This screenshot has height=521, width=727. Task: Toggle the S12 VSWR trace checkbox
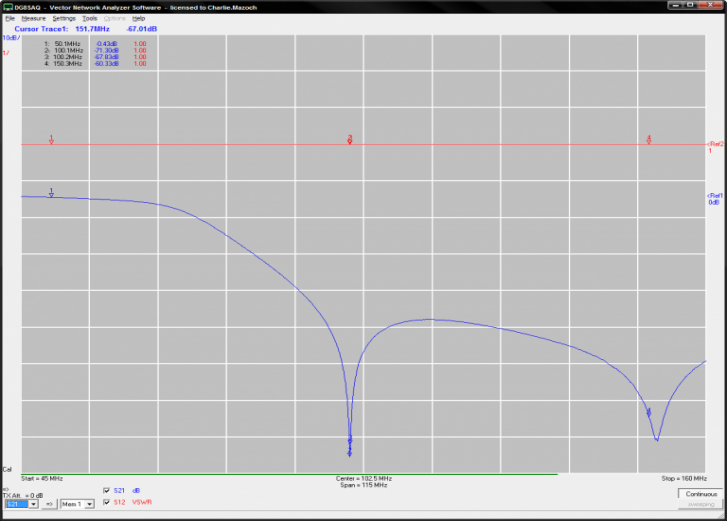click(x=107, y=502)
